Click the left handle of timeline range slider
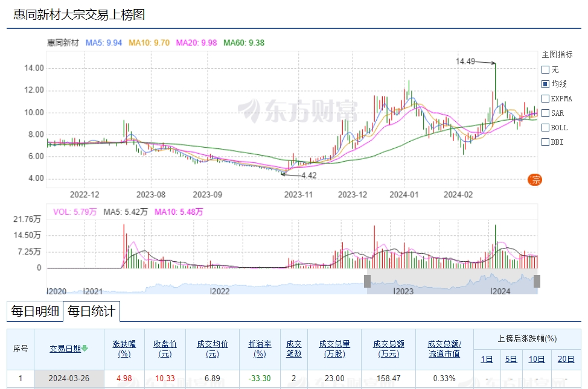The width and height of the screenshot is (588, 389). coord(366,281)
